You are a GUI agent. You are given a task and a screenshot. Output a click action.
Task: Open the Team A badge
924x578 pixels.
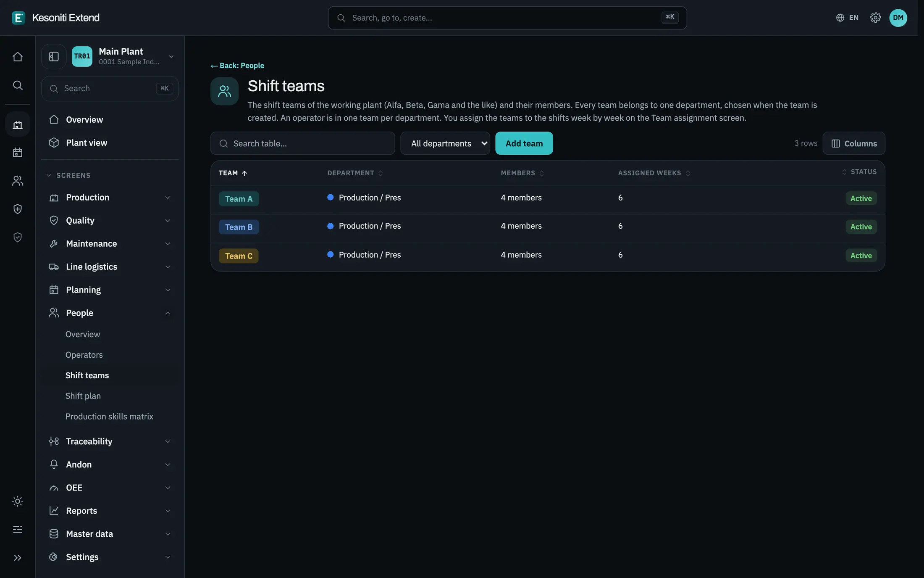coord(239,199)
